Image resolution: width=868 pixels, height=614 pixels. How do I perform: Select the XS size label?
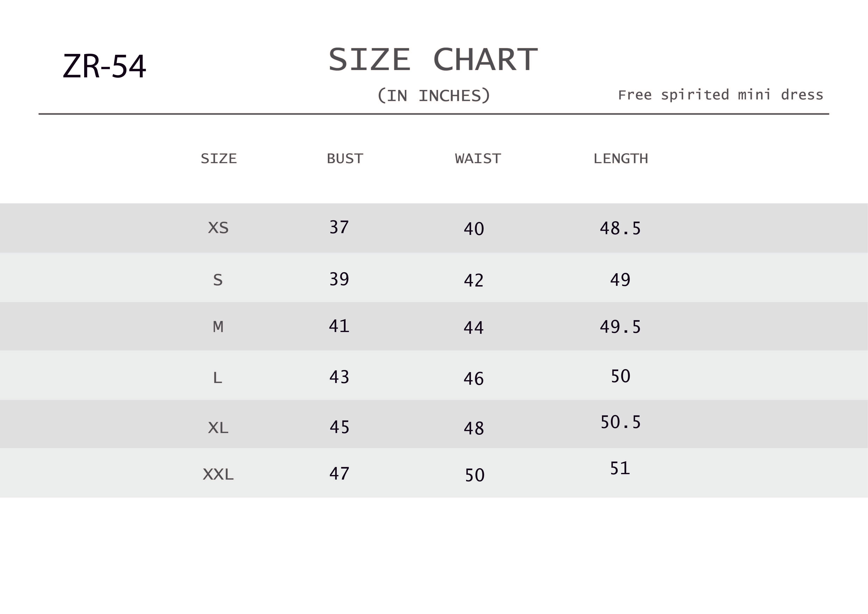[x=218, y=228]
